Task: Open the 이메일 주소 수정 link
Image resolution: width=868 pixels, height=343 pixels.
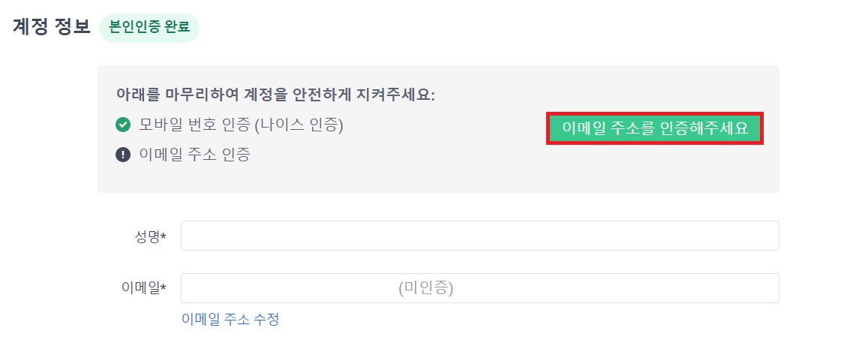Action: 230,319
